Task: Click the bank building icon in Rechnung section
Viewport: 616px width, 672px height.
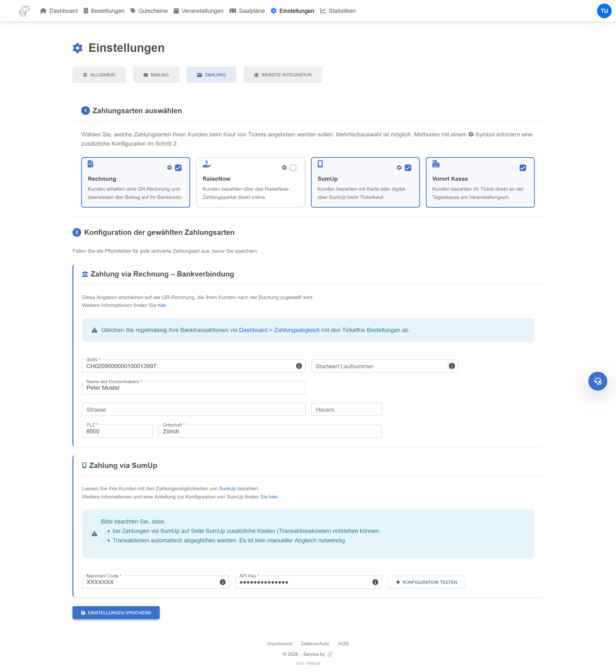Action: (85, 274)
